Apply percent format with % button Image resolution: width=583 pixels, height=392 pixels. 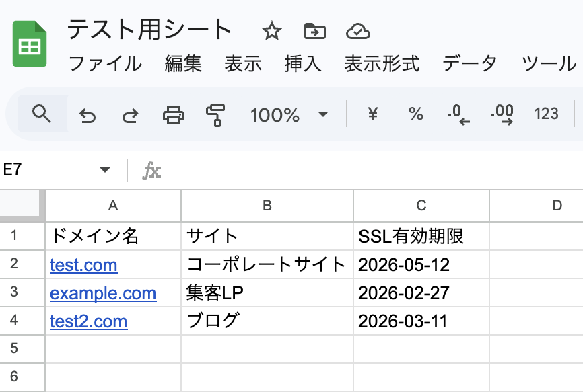pos(416,114)
